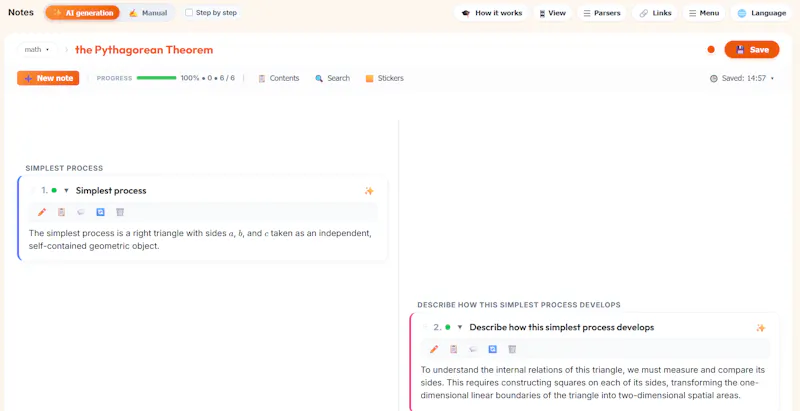Click green status dot of note 1
800x411 pixels.
[54, 190]
